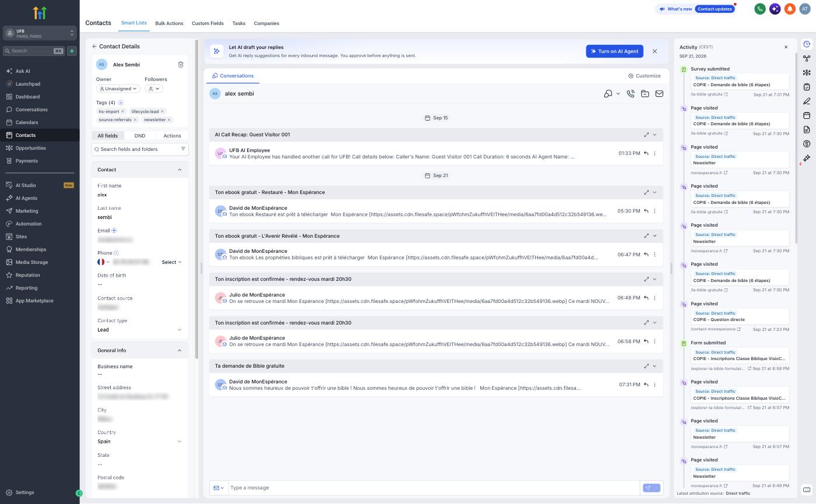The image size is (816, 504).
Task: Open the Owner Unassigned dropdown
Action: click(x=118, y=89)
